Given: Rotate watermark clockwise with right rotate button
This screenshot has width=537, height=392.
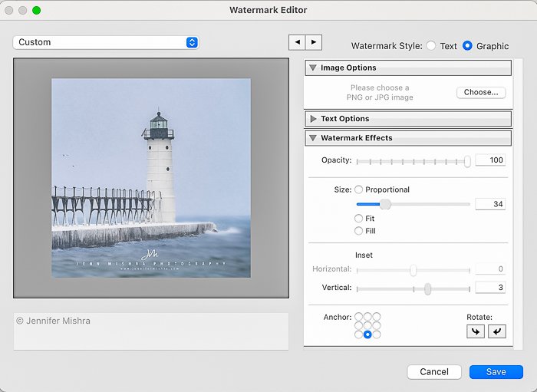Looking at the screenshot, I should tap(497, 331).
